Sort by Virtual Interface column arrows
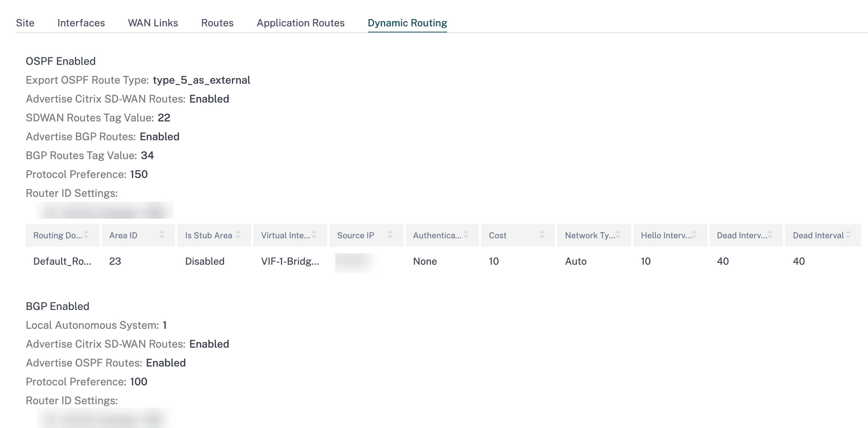Viewport: 868px width, 428px height. tap(314, 235)
